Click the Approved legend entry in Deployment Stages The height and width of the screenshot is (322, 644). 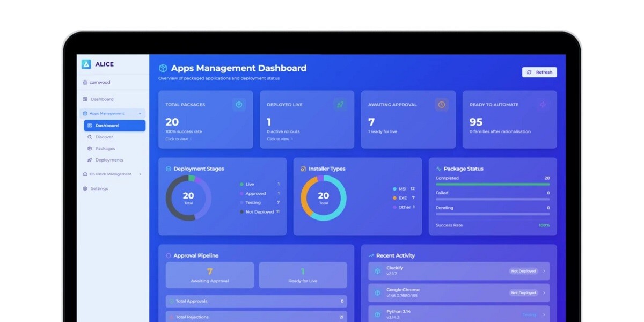point(260,193)
